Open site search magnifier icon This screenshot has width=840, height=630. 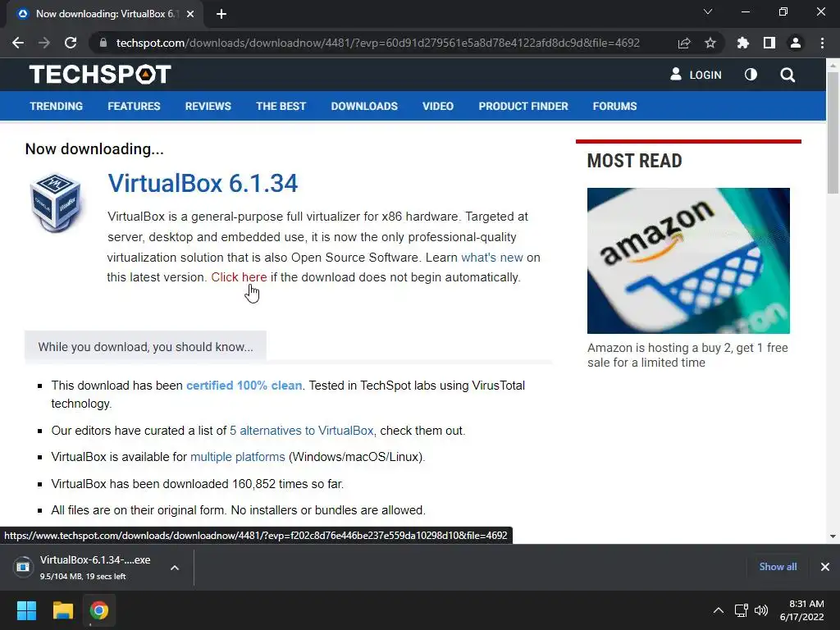point(787,75)
